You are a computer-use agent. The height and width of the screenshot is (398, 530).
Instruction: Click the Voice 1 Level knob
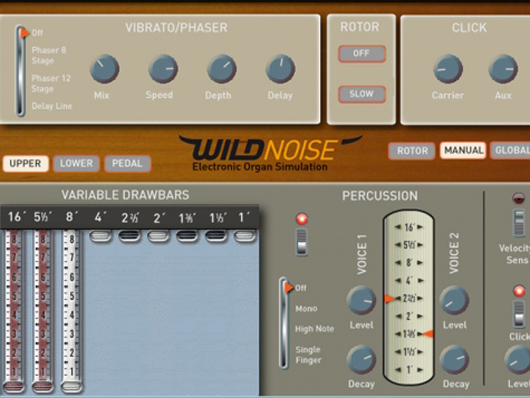coord(361,300)
